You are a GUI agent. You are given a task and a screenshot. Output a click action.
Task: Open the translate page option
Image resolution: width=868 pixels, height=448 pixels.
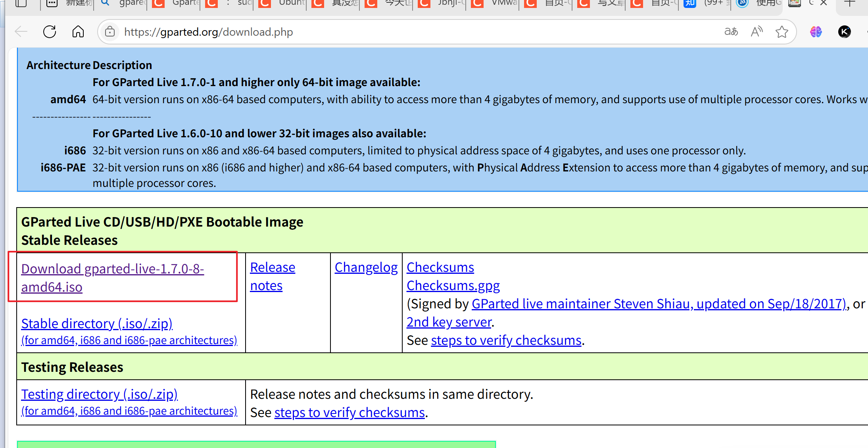tap(731, 32)
